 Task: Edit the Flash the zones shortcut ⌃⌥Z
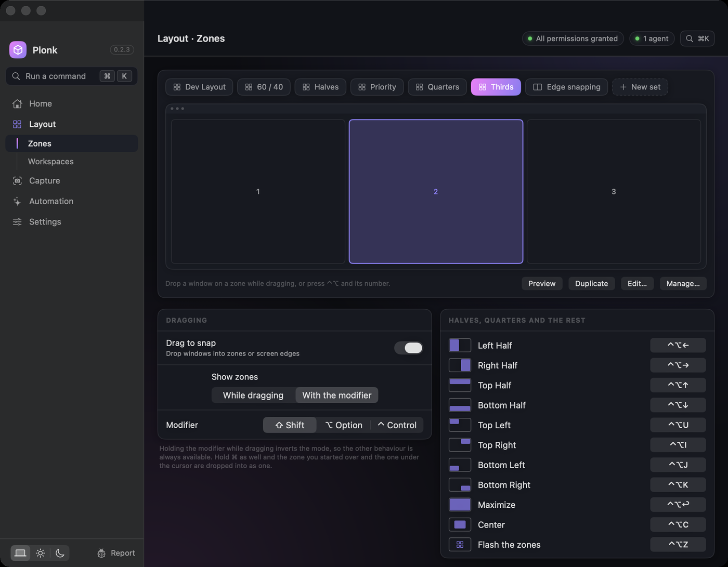(678, 545)
